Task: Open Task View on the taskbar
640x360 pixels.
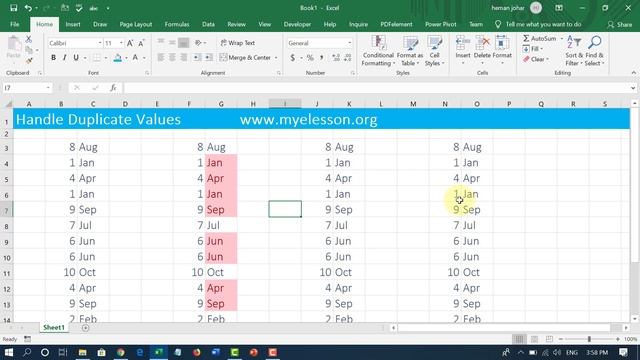Action: pos(63,352)
